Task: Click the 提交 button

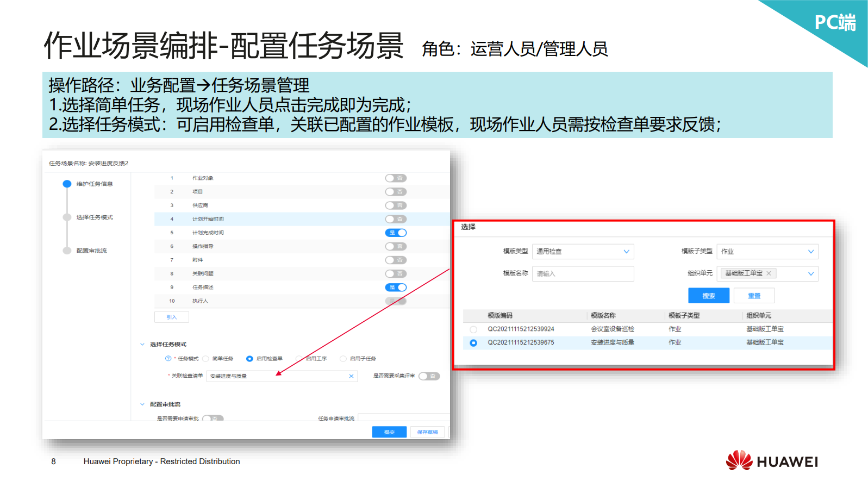Action: pyautogui.click(x=389, y=432)
